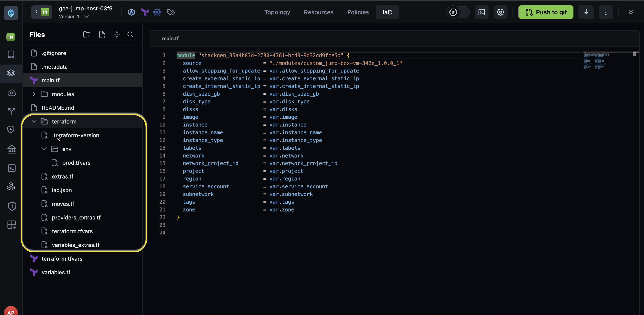Open the branching icon in the left sidebar
The height and width of the screenshot is (315, 644).
coord(11,111)
